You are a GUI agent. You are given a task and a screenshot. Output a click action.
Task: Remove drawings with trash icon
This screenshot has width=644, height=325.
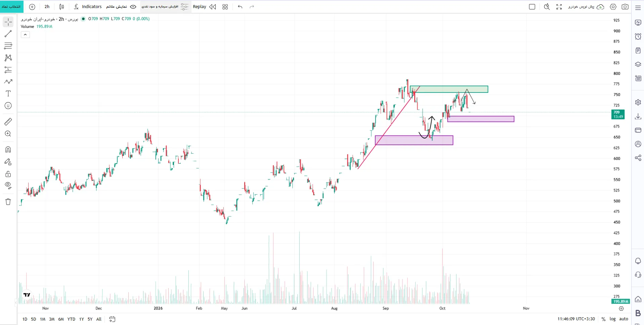8,202
